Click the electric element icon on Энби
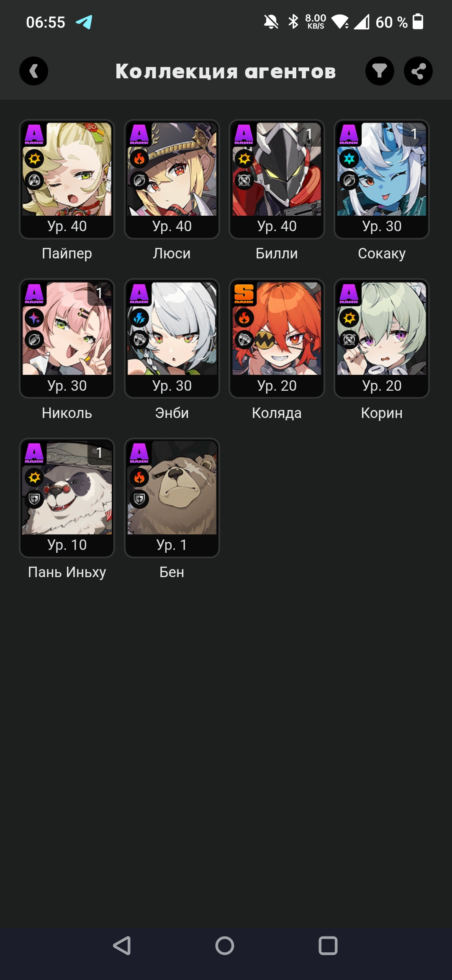 139,318
